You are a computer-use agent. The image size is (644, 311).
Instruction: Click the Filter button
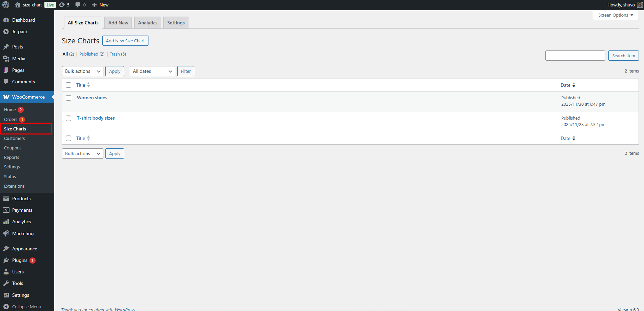click(x=186, y=71)
